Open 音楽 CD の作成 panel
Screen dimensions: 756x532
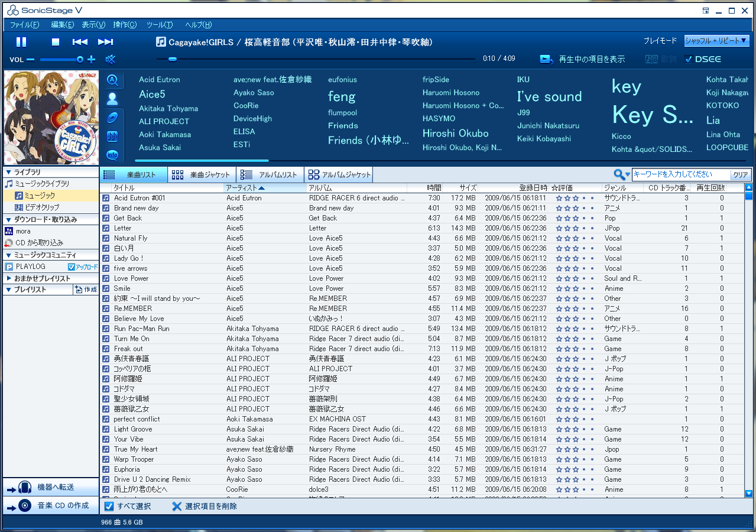click(x=50, y=505)
